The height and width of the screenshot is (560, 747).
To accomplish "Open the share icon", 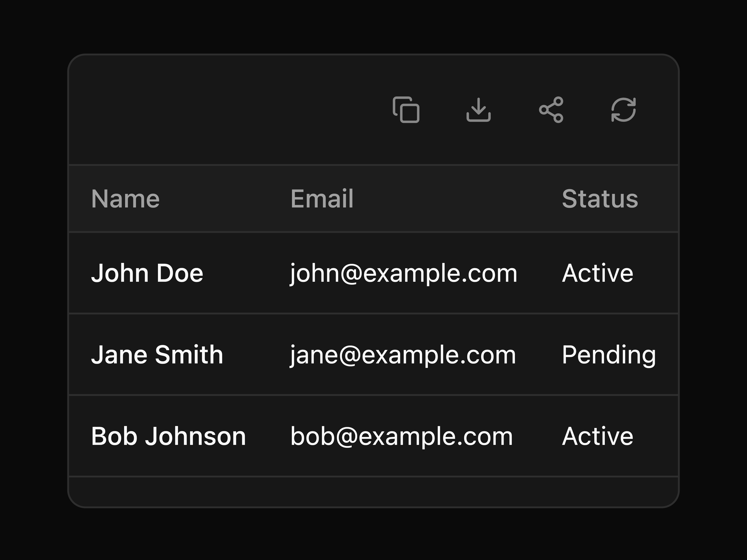I will click(x=551, y=110).
